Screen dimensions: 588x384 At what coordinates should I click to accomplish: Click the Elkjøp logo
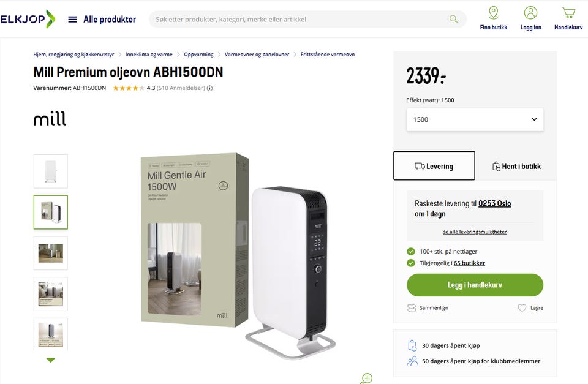(x=28, y=19)
